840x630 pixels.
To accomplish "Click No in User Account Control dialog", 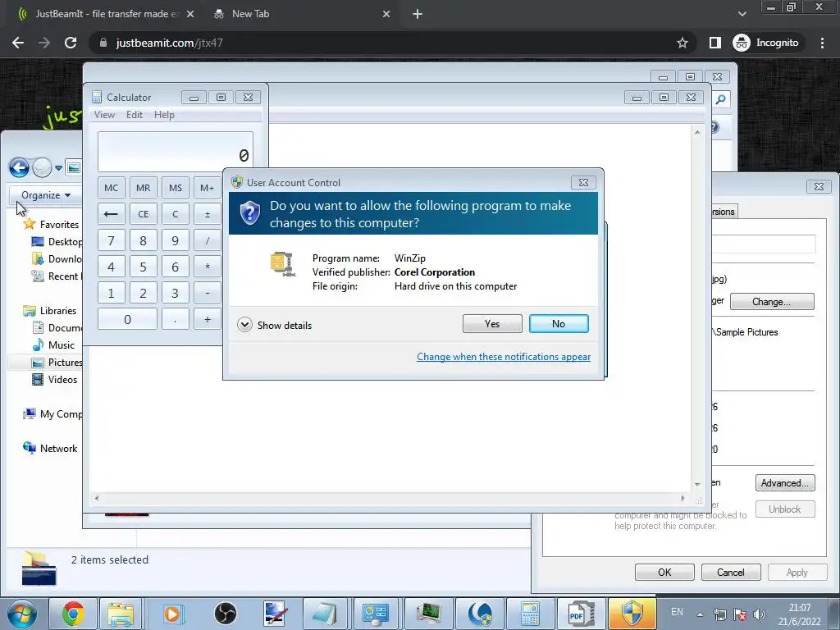I will [558, 323].
